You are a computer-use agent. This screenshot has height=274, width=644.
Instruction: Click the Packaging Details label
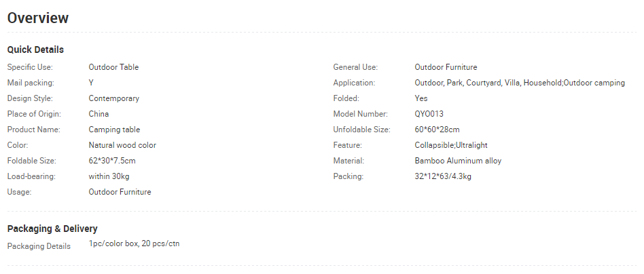coord(39,246)
